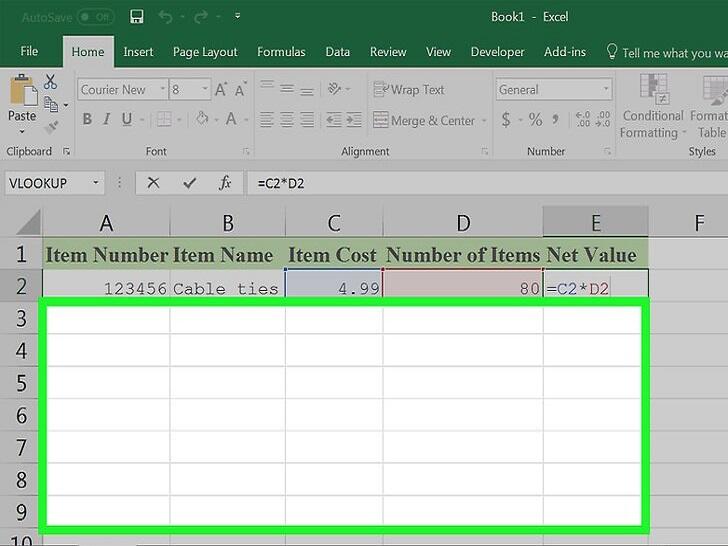Click the Fill Color paint bucket

(x=202, y=119)
